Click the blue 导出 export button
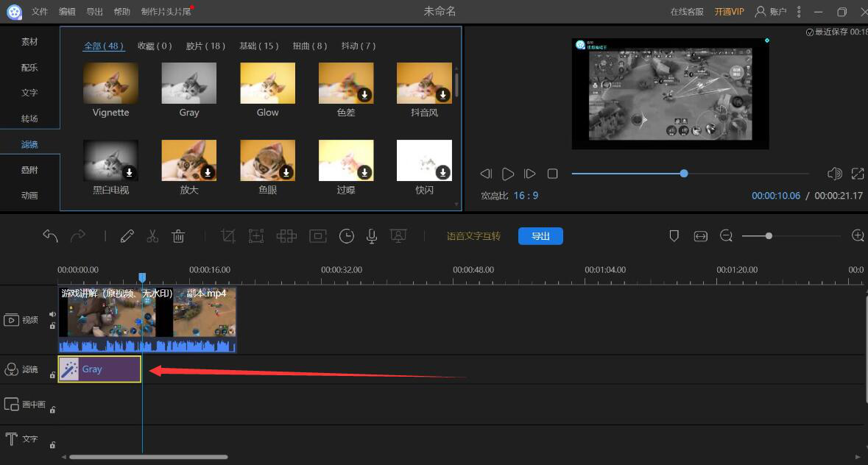Image resolution: width=868 pixels, height=465 pixels. pos(540,235)
